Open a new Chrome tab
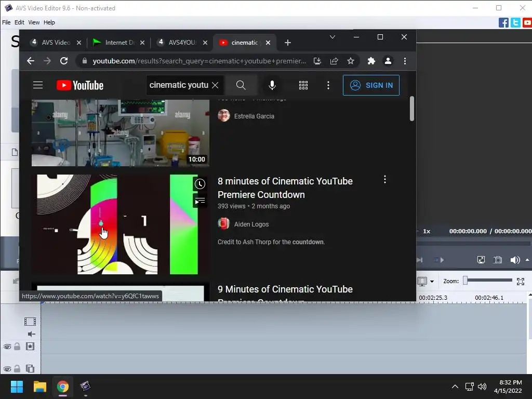Viewport: 532px width, 399px height. coord(288,43)
